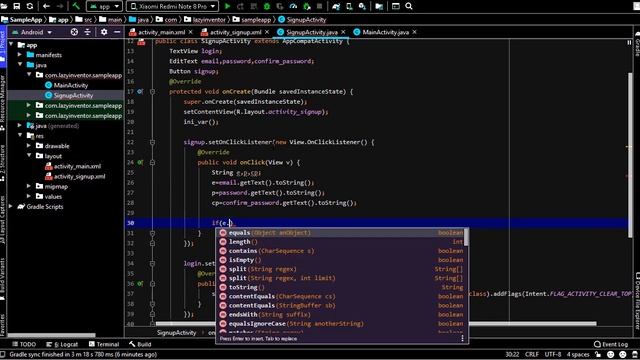Open the completion popup options dots
Screen dimensions: 640x360
(x=462, y=338)
